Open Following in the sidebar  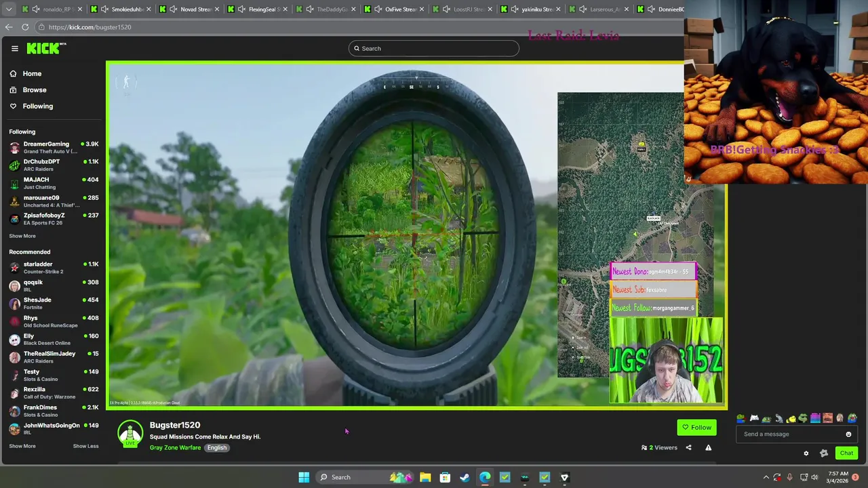pos(31,106)
